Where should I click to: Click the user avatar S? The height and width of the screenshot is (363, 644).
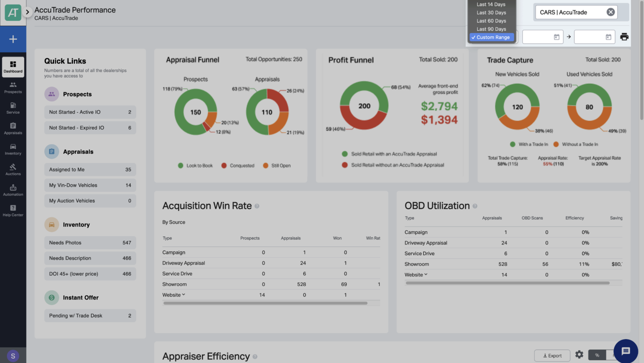pyautogui.click(x=13, y=356)
